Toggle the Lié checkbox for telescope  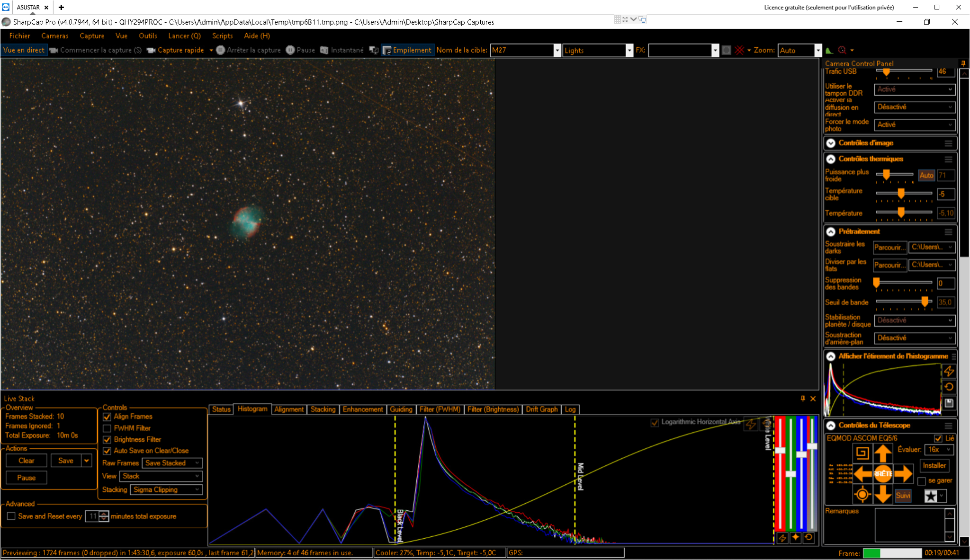938,438
